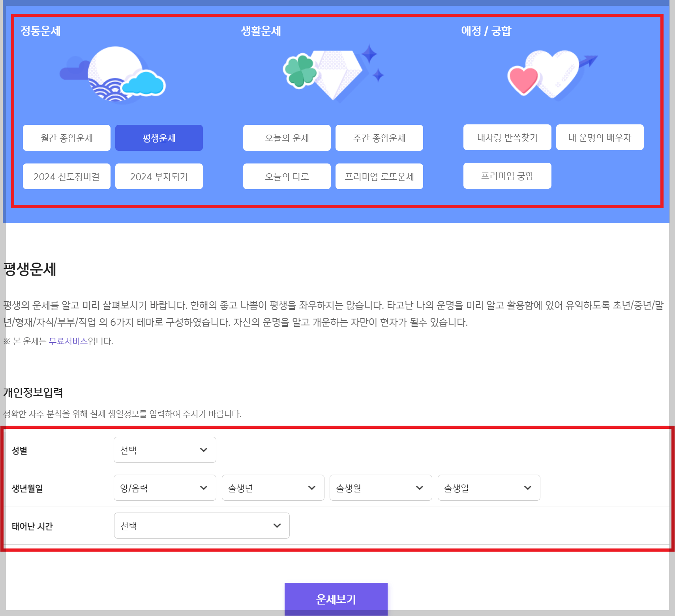
Task: Open the 태어난 시간 birth time dropdown
Action: coord(202,526)
